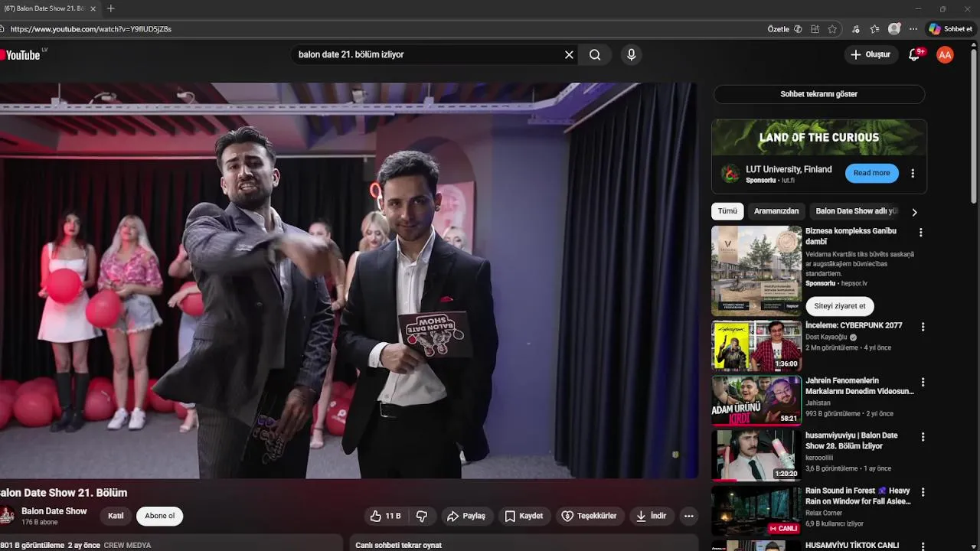The width and height of the screenshot is (980, 551).
Task: Click Sohbet et Copilot button
Action: (950, 29)
